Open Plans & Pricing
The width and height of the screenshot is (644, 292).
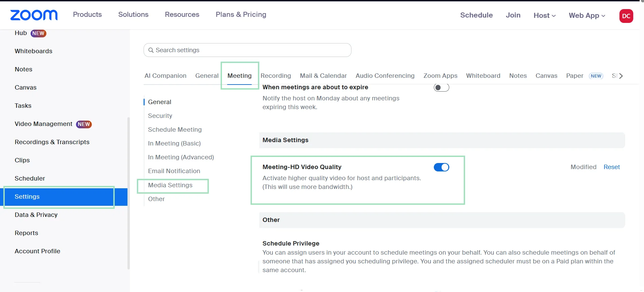tap(241, 14)
